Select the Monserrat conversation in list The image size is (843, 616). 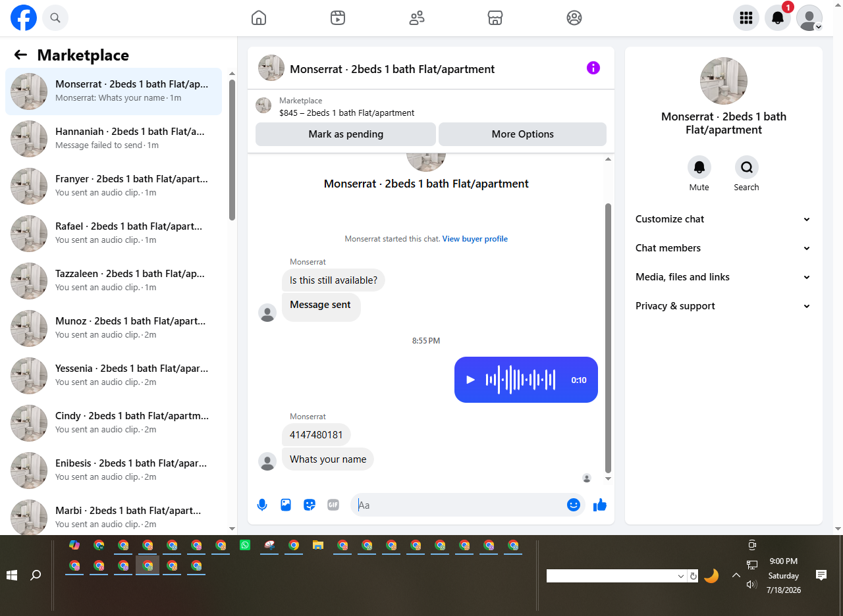coord(113,91)
